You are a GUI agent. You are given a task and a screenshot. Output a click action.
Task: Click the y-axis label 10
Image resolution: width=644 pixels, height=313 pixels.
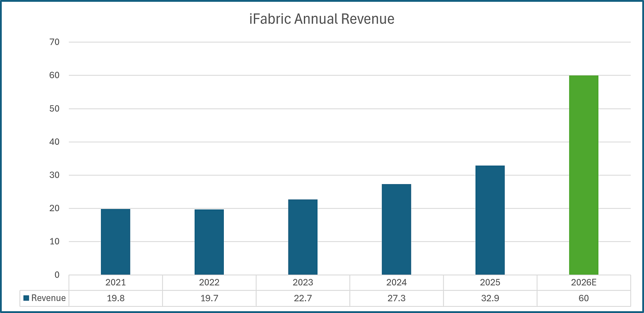click(x=55, y=242)
